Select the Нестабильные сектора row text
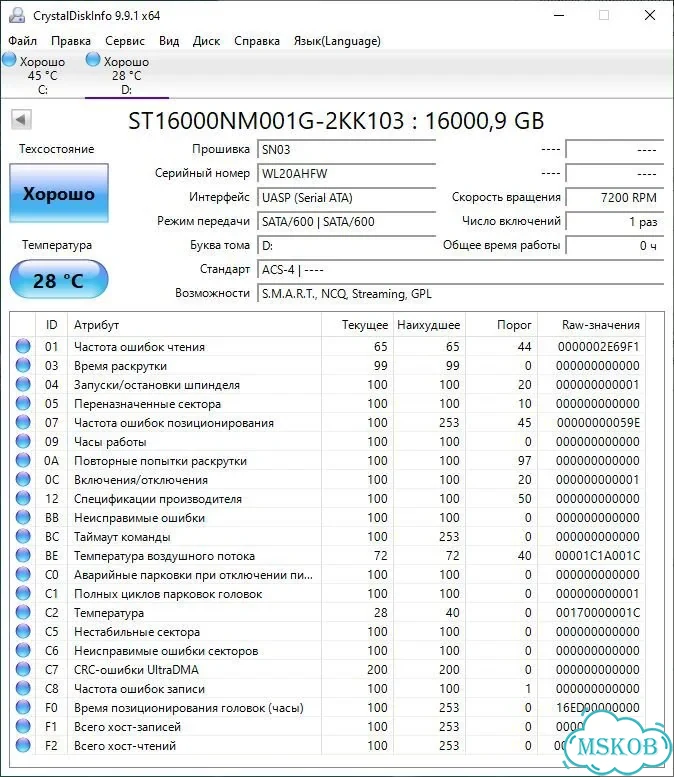This screenshot has height=777, width=674. pyautogui.click(x=137, y=632)
